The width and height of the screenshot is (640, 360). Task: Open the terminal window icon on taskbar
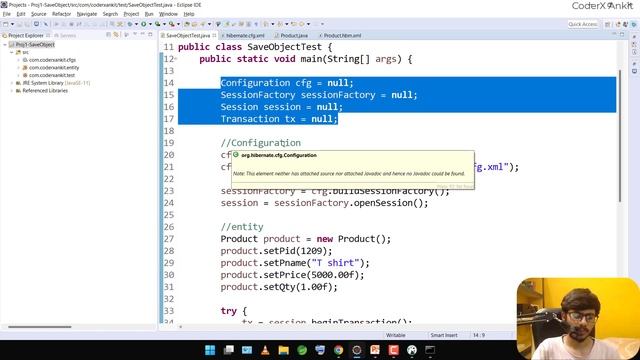(430, 350)
